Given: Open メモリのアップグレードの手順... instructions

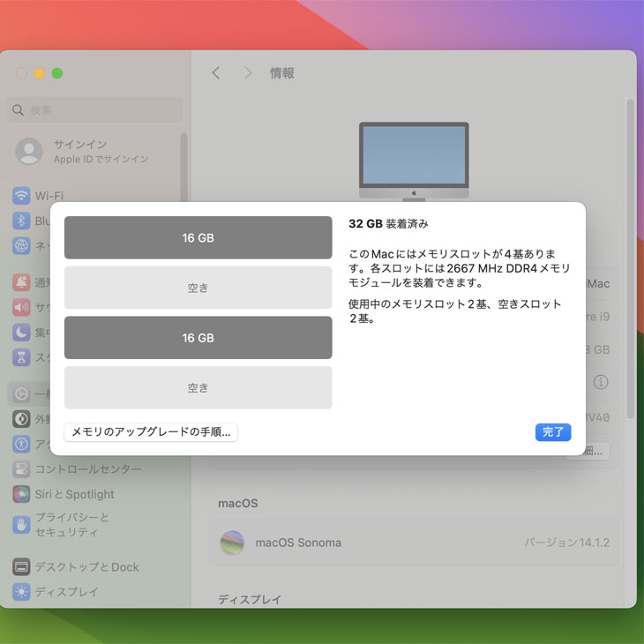Looking at the screenshot, I should (151, 432).
